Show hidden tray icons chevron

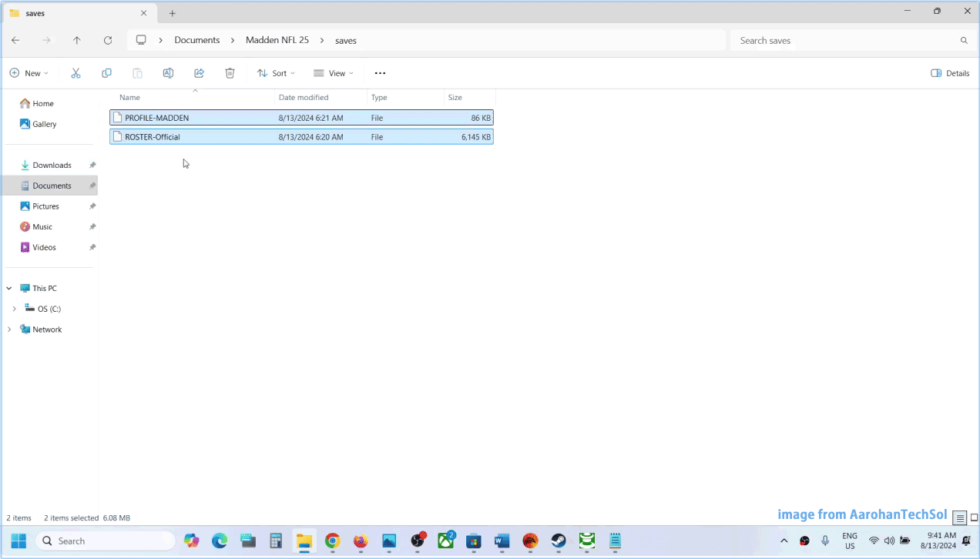(x=784, y=541)
